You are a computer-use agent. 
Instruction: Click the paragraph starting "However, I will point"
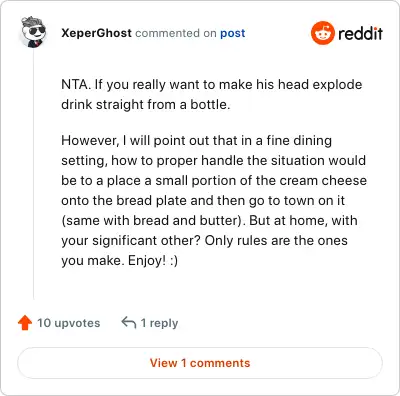pos(214,200)
